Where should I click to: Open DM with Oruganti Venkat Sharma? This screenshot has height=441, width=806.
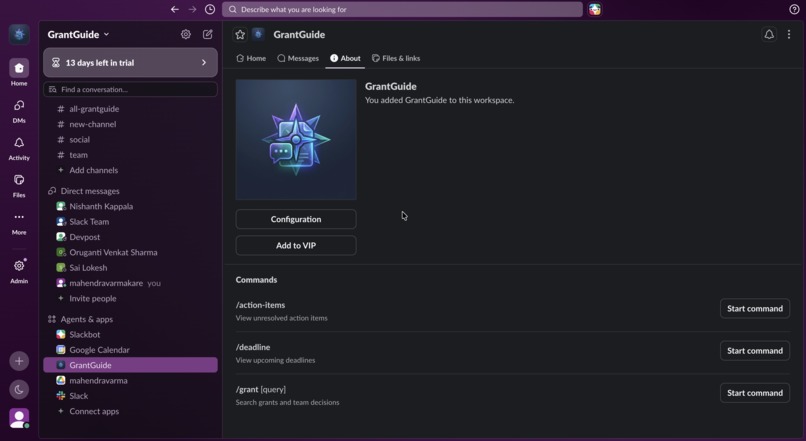131,252
